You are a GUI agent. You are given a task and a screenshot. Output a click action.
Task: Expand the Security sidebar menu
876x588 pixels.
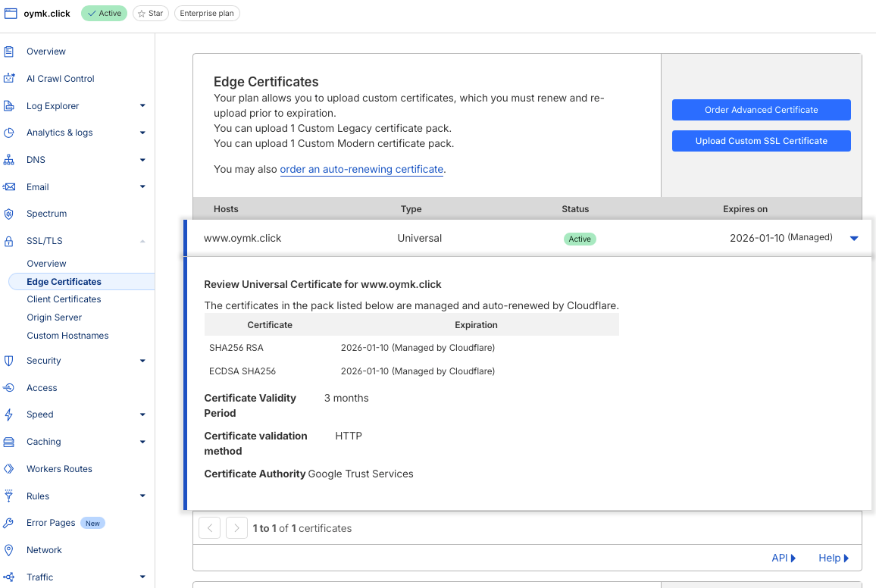[142, 361]
